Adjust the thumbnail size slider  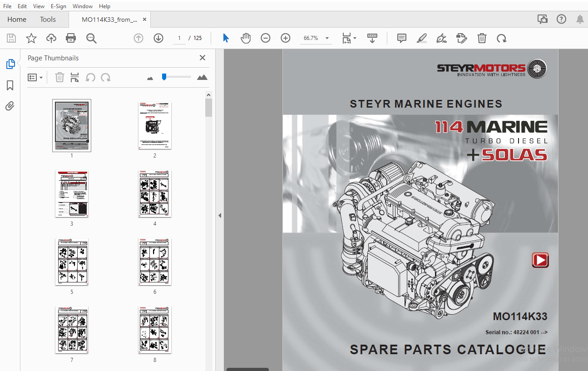click(x=164, y=77)
